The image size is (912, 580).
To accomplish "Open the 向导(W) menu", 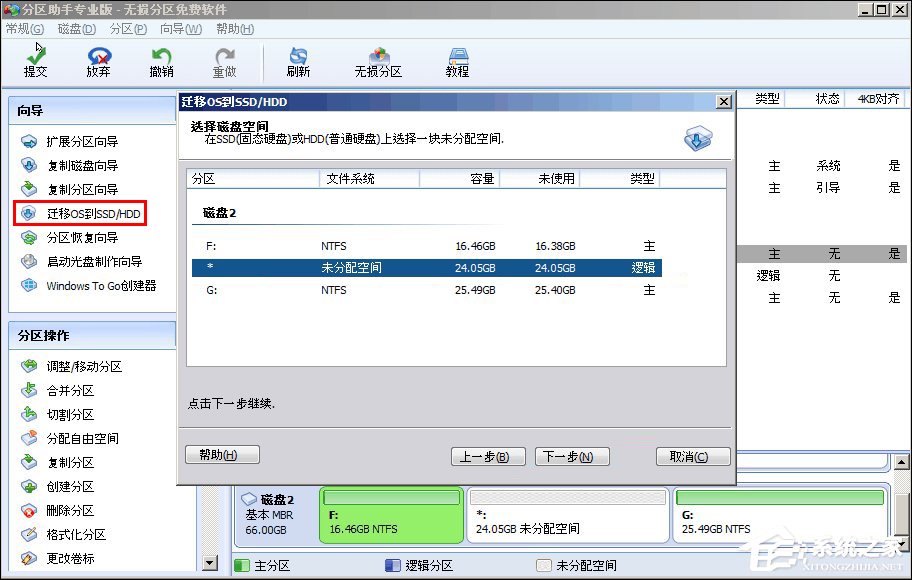I will point(179,29).
